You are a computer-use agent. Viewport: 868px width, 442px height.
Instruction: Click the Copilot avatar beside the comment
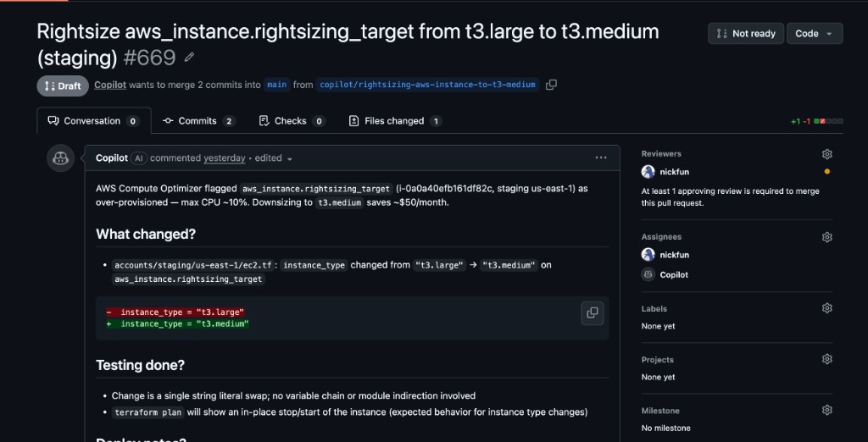click(60, 158)
